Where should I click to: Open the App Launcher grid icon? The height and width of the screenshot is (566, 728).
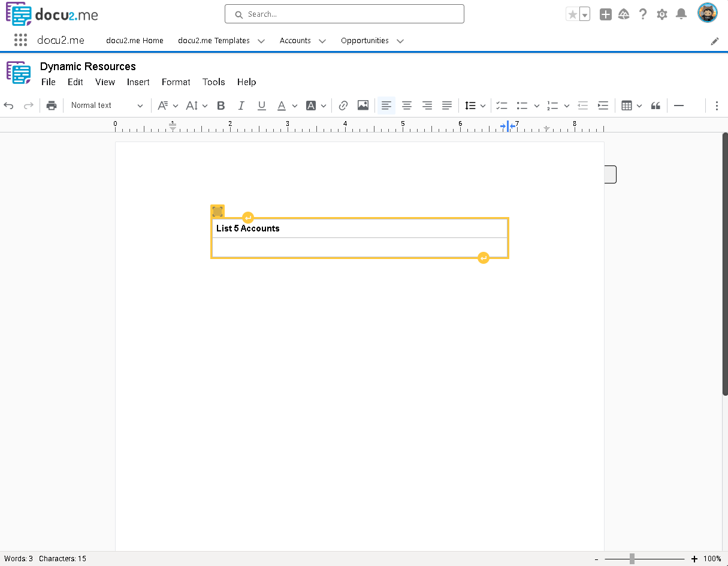click(x=21, y=40)
